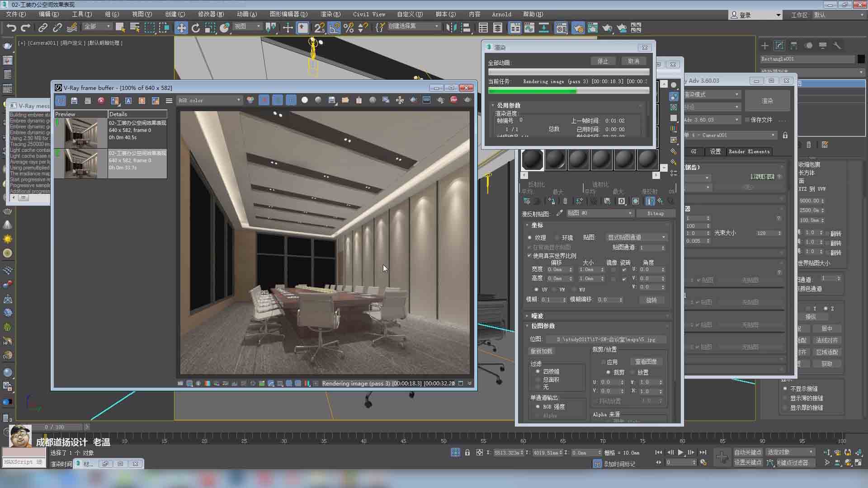Select the 总面积 filter radio
The image size is (868, 488).
(538, 380)
